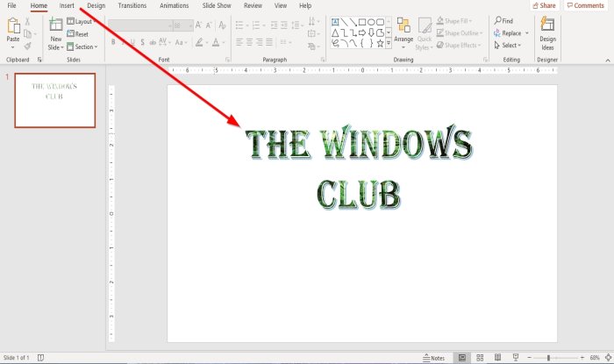Pick the triangle shape

pyautogui.click(x=335, y=32)
